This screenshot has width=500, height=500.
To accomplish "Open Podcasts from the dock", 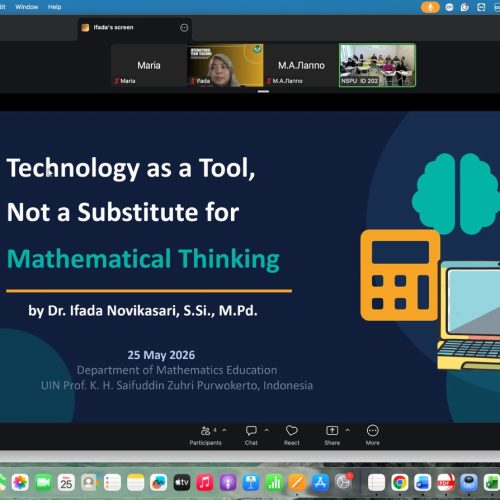I will 228,482.
